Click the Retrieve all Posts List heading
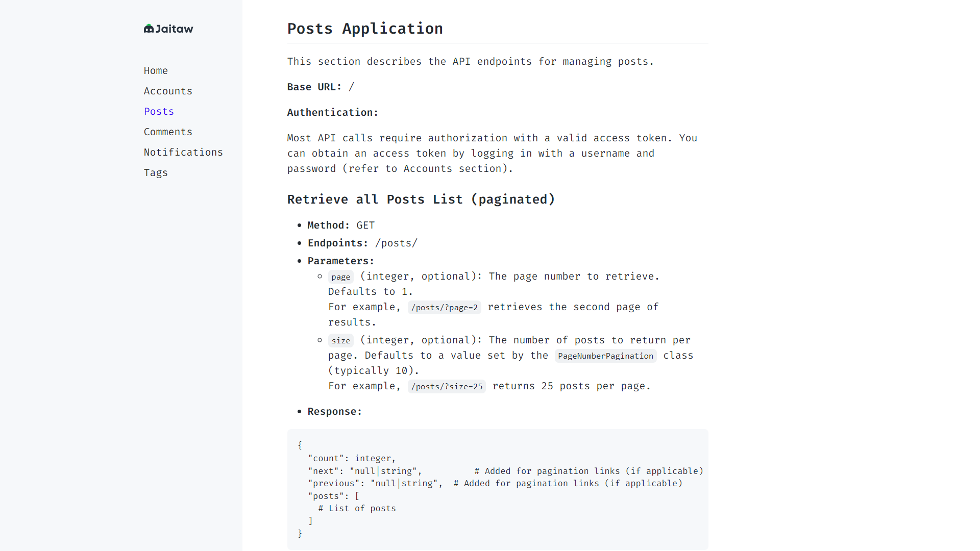Viewport: 980px width, 551px height. point(421,199)
